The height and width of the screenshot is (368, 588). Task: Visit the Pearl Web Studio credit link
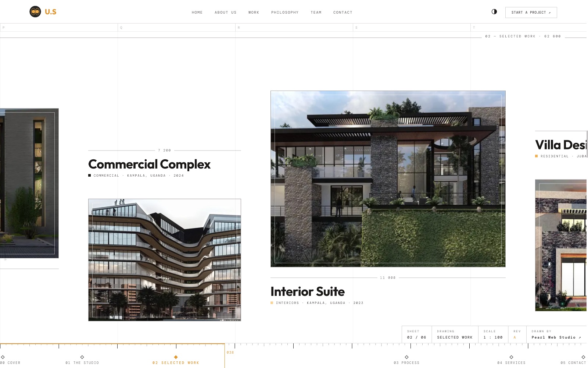point(556,337)
